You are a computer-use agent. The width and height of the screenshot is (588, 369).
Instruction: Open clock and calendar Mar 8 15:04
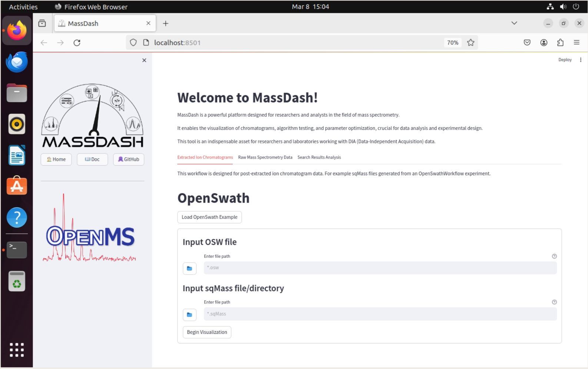(310, 7)
